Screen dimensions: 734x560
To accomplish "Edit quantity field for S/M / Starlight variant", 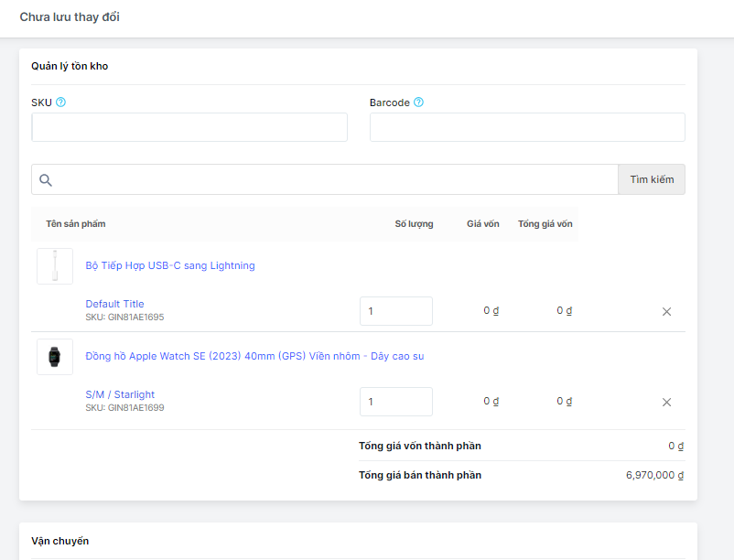I will click(396, 402).
